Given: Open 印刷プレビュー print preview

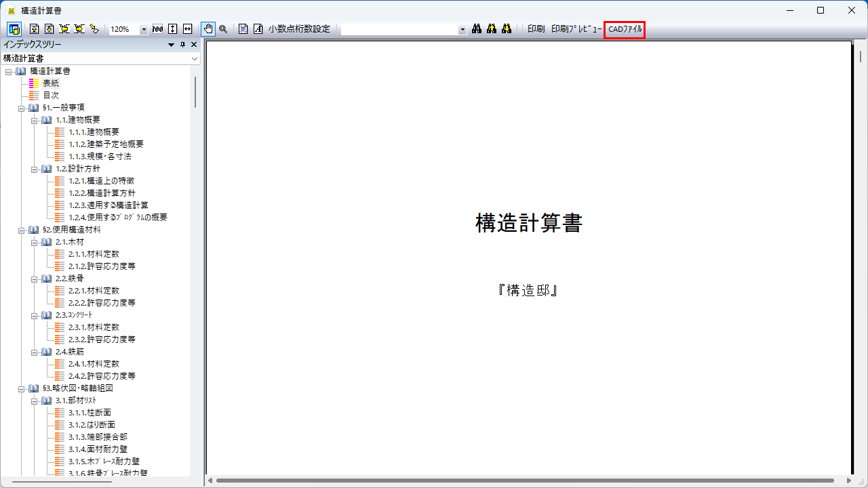Looking at the screenshot, I should click(576, 29).
